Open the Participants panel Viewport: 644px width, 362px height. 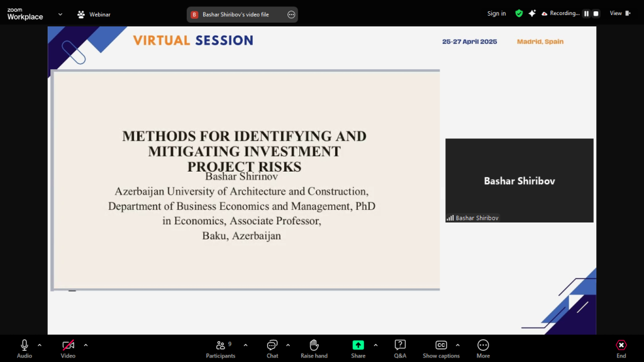pos(221,345)
